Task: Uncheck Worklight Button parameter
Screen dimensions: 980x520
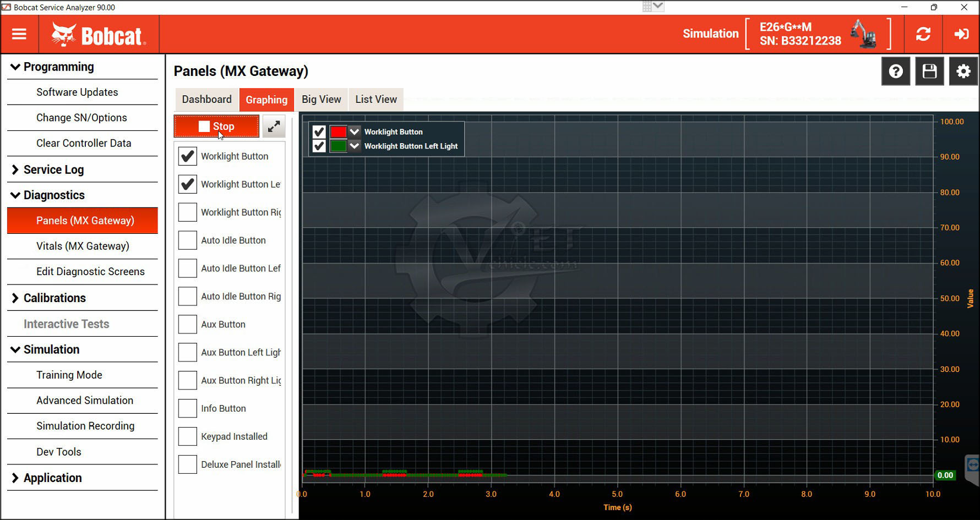Action: (x=187, y=156)
